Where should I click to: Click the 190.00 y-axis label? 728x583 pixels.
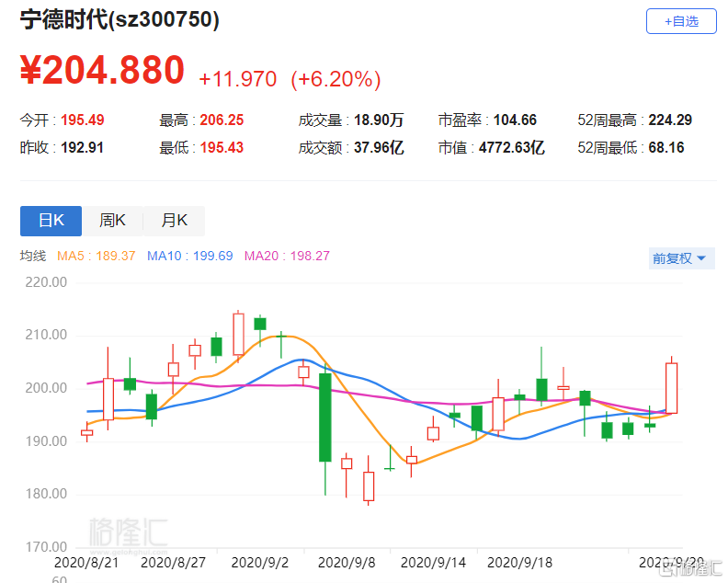pyautogui.click(x=46, y=440)
